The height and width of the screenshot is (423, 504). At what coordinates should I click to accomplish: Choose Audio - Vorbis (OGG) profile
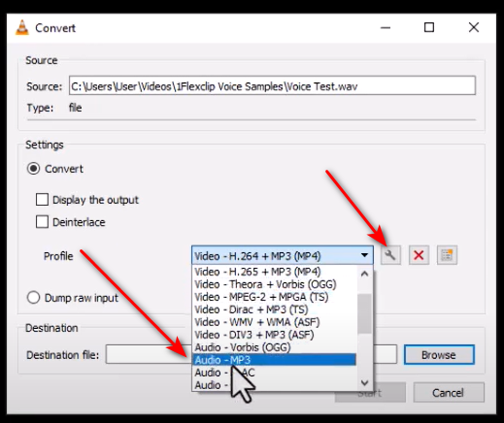point(275,347)
